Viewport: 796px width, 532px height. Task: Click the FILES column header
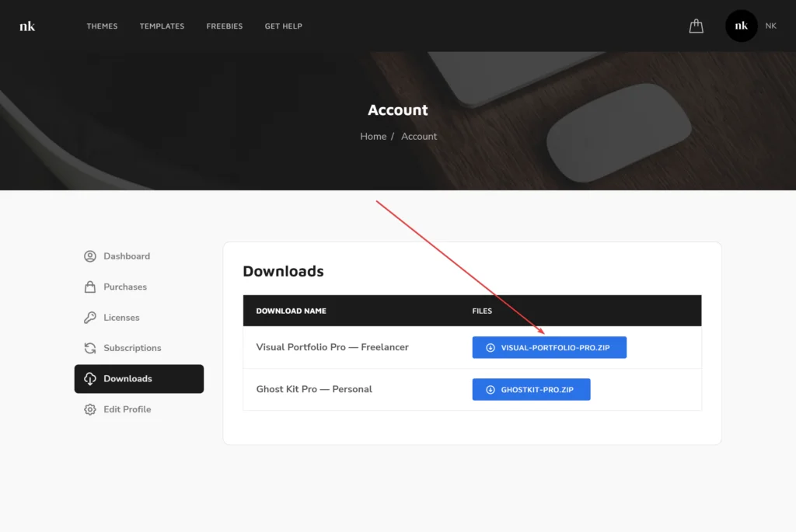click(482, 311)
